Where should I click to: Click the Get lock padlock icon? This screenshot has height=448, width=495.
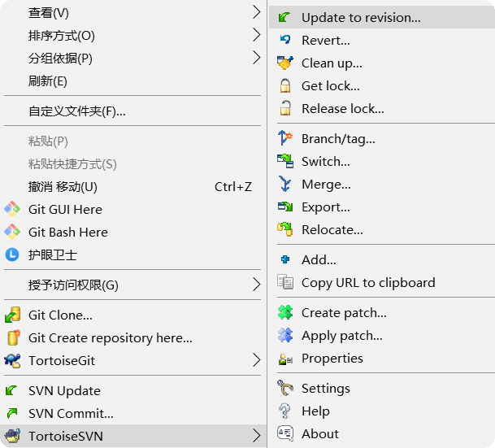(284, 85)
